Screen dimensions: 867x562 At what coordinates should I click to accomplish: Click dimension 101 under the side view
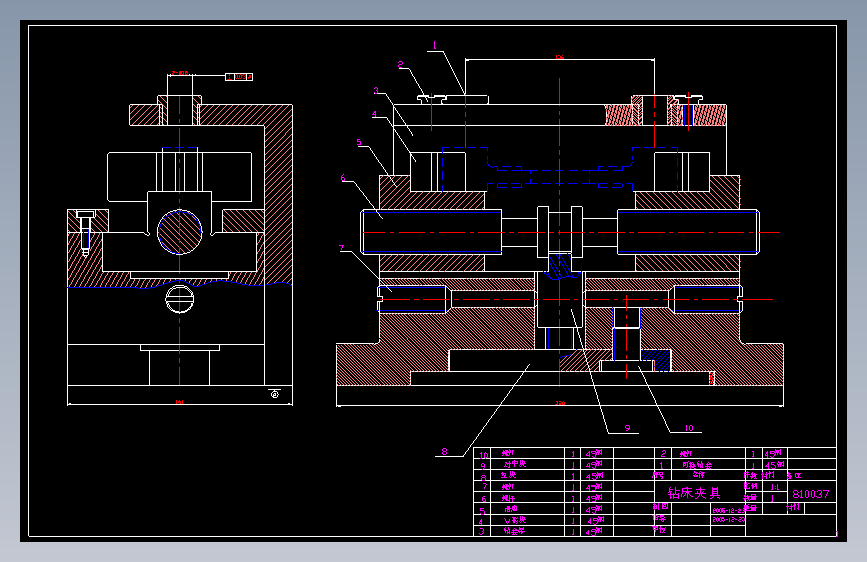pos(179,402)
